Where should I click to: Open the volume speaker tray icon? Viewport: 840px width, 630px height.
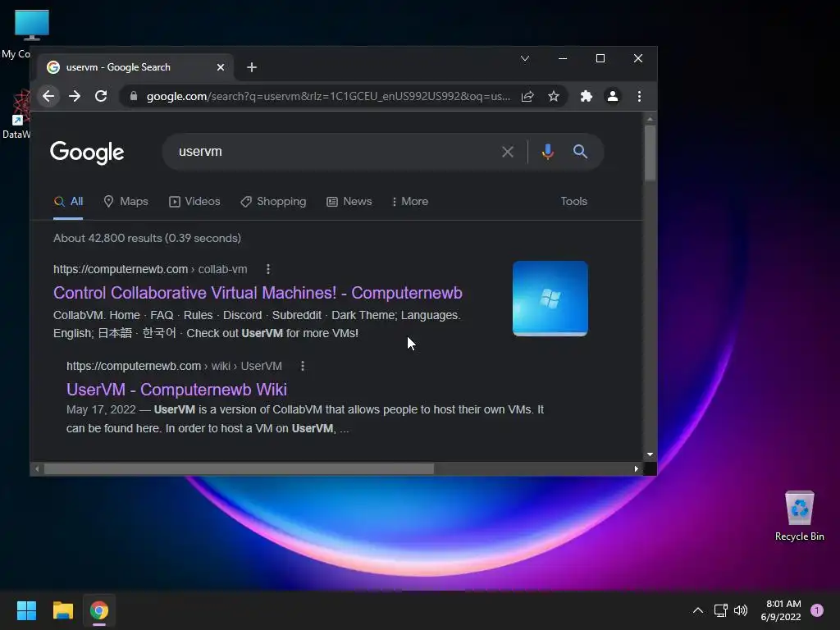(x=741, y=610)
